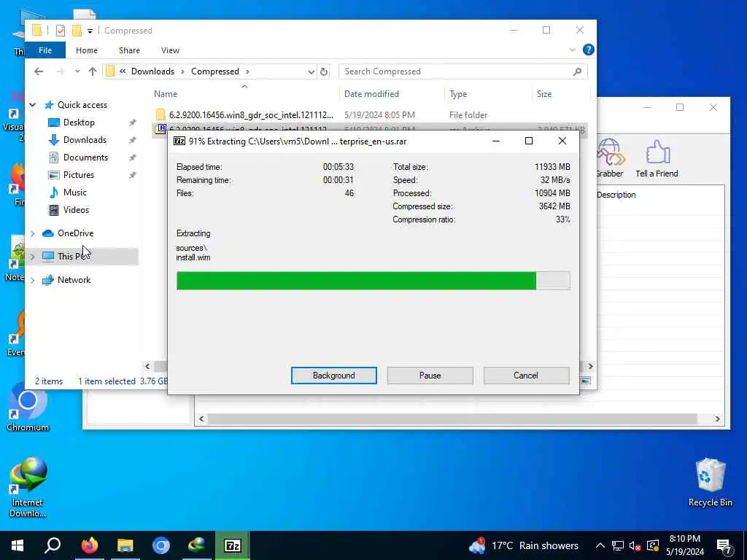Go back in File Explorer
This screenshot has height=560, width=747.
(39, 71)
